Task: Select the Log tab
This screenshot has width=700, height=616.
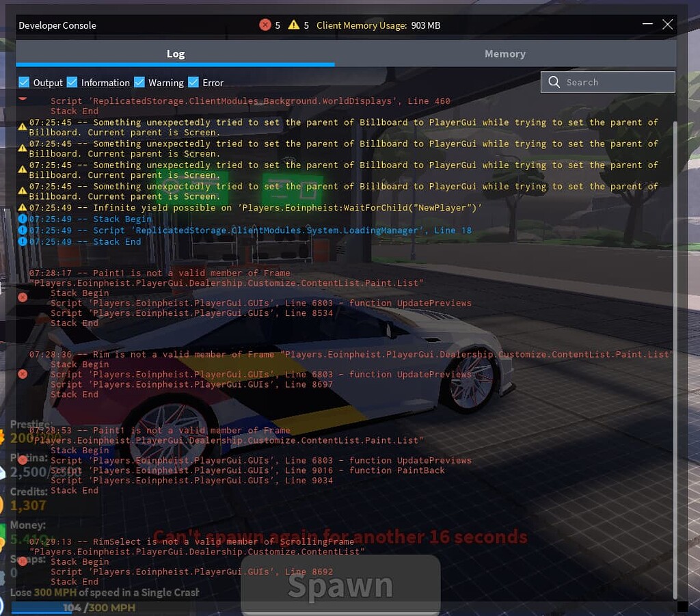Action: (x=176, y=53)
